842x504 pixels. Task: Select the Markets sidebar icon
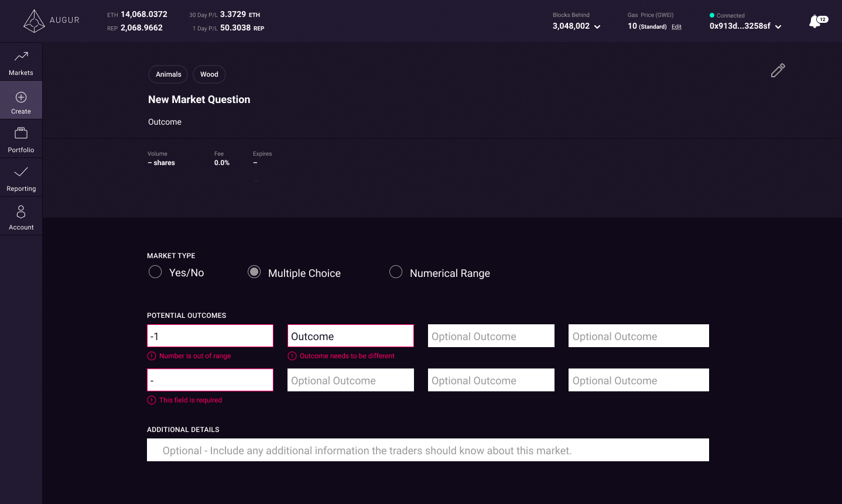click(21, 61)
